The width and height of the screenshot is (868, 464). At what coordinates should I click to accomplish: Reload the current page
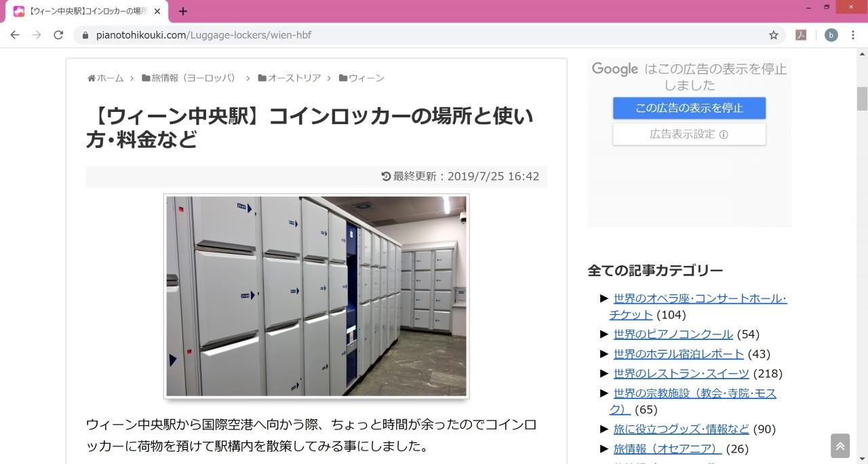pos(58,35)
